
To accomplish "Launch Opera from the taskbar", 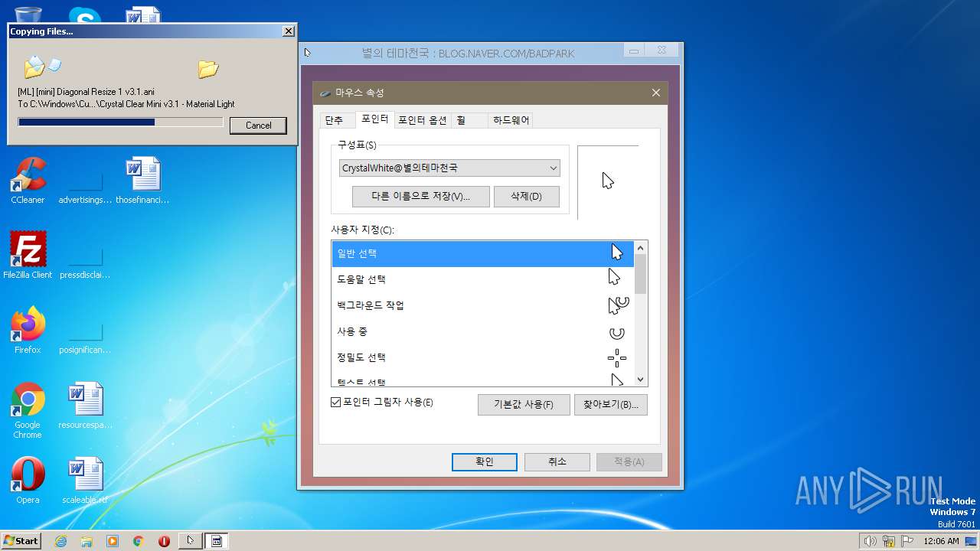I will (x=164, y=541).
